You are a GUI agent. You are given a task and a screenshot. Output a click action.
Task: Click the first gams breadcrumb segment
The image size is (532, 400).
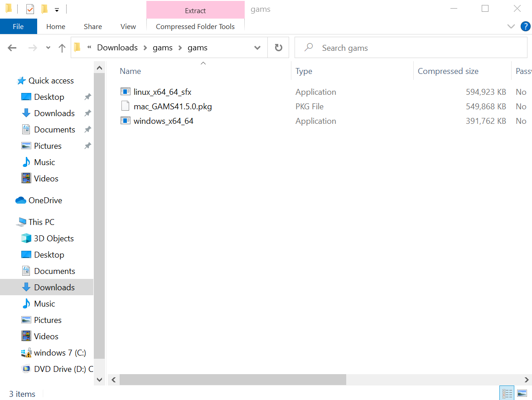(x=163, y=48)
